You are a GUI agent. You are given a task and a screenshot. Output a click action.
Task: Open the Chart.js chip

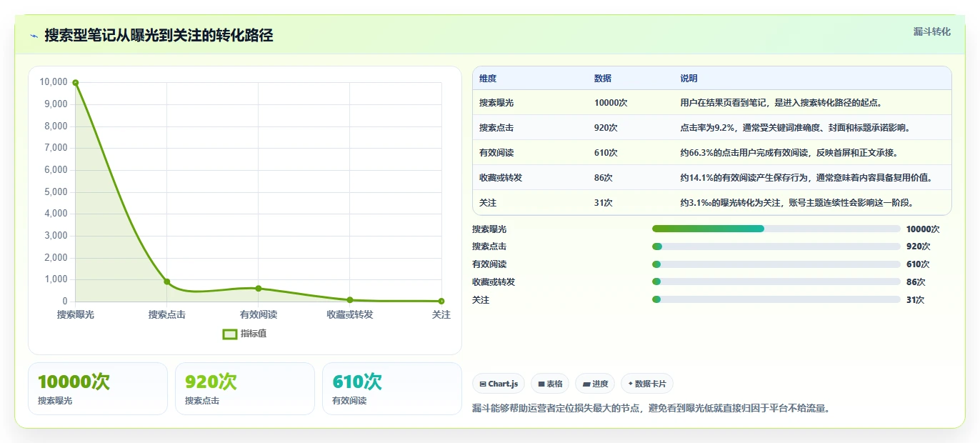point(499,384)
